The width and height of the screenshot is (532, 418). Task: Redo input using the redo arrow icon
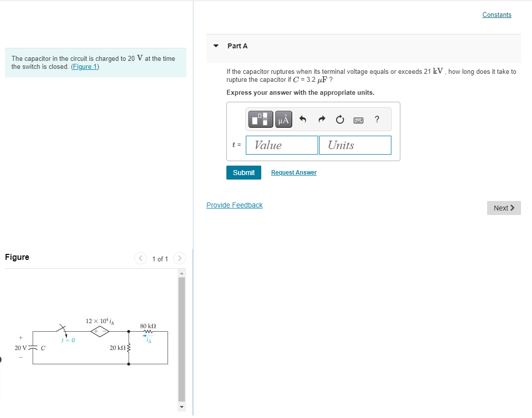(x=322, y=119)
